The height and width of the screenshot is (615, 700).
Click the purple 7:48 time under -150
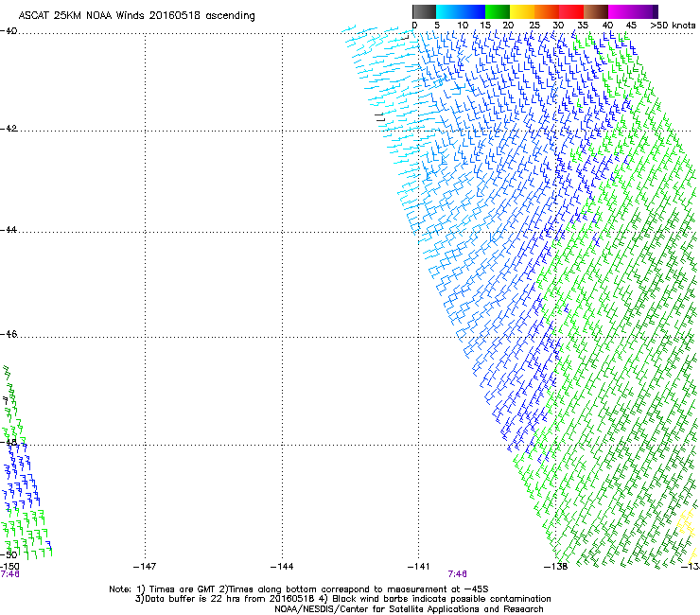(x=9, y=574)
